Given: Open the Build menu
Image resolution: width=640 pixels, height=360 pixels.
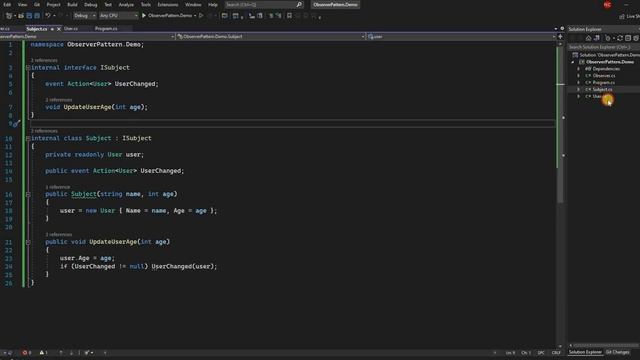Looking at the screenshot, I should point(72,4).
